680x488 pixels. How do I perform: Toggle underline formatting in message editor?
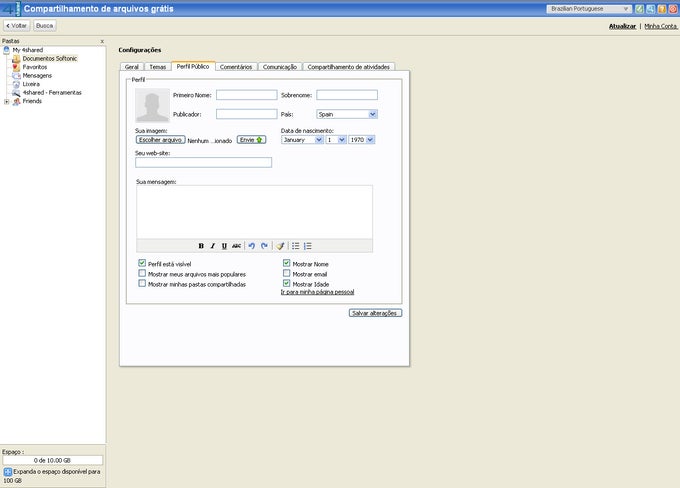click(x=224, y=246)
